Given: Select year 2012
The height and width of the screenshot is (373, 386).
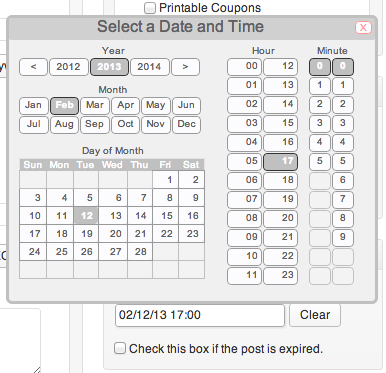Looking at the screenshot, I should (x=69, y=67).
